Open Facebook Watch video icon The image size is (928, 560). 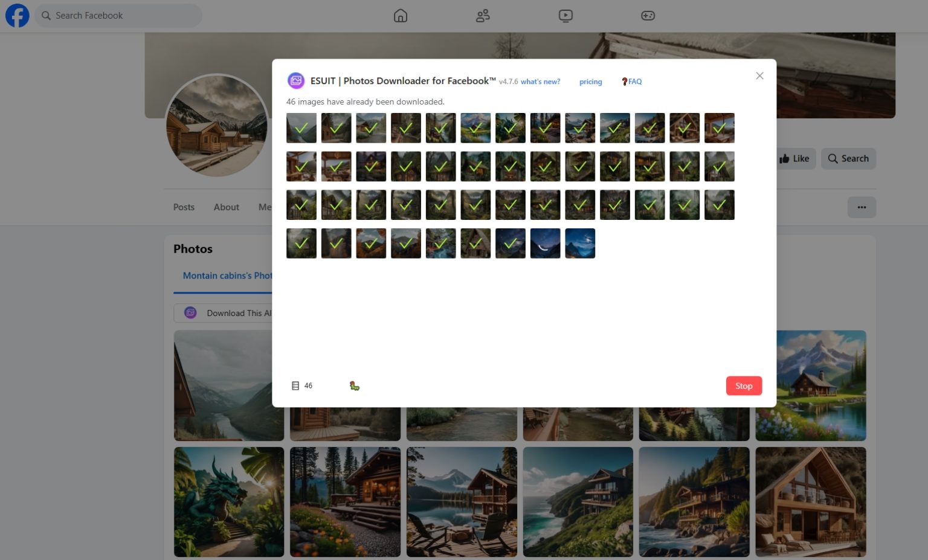[565, 16]
